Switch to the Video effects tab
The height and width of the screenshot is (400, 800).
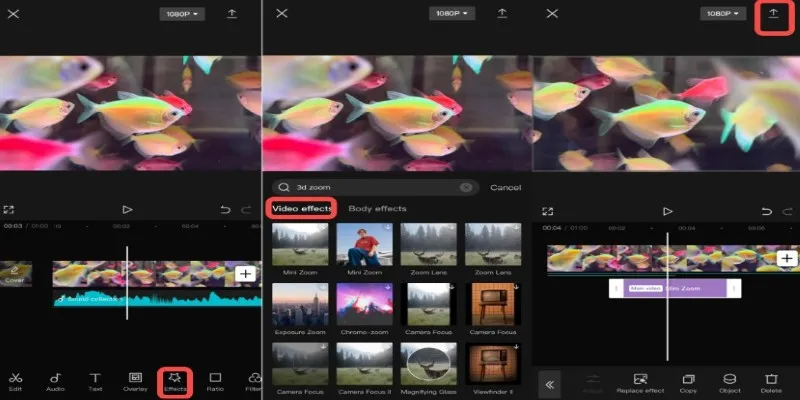[302, 208]
